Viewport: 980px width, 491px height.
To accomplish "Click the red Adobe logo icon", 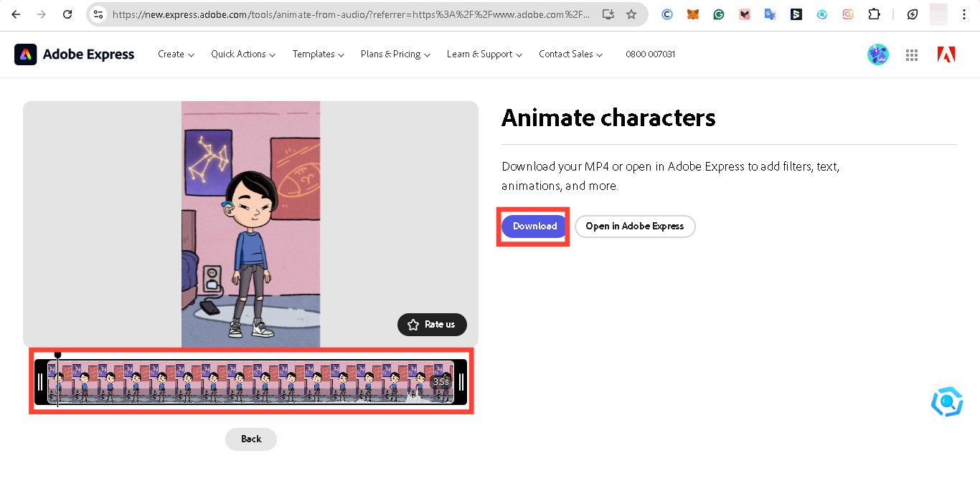I will point(946,54).
